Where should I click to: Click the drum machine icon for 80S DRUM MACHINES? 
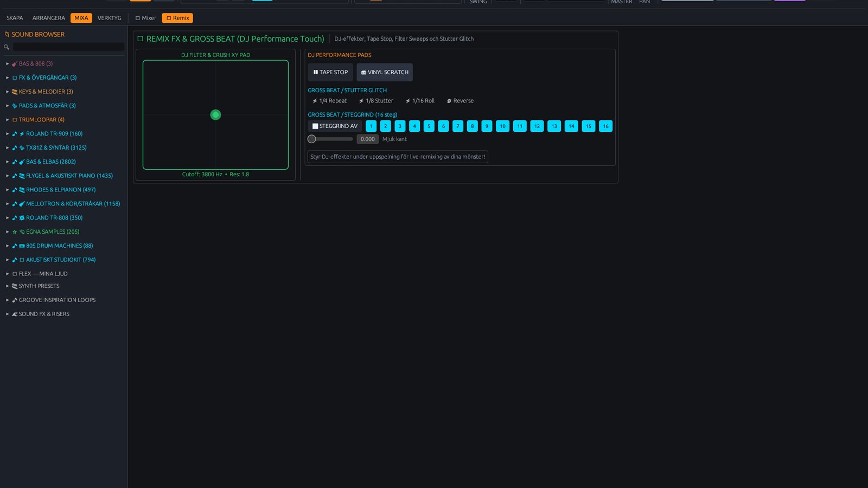22,246
